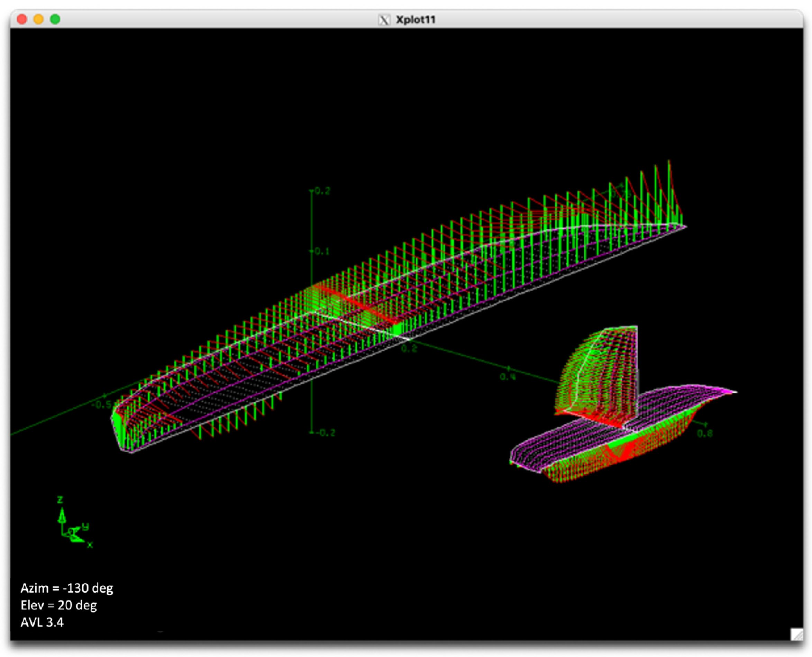Click the green zoom window button
Screen dimensions: 812x657
point(55,19)
